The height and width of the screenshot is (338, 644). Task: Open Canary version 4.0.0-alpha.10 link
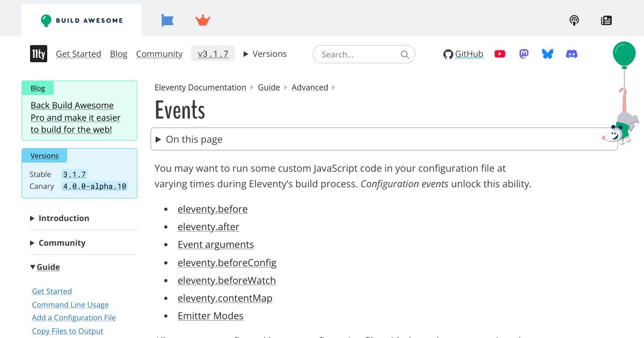[x=94, y=186]
